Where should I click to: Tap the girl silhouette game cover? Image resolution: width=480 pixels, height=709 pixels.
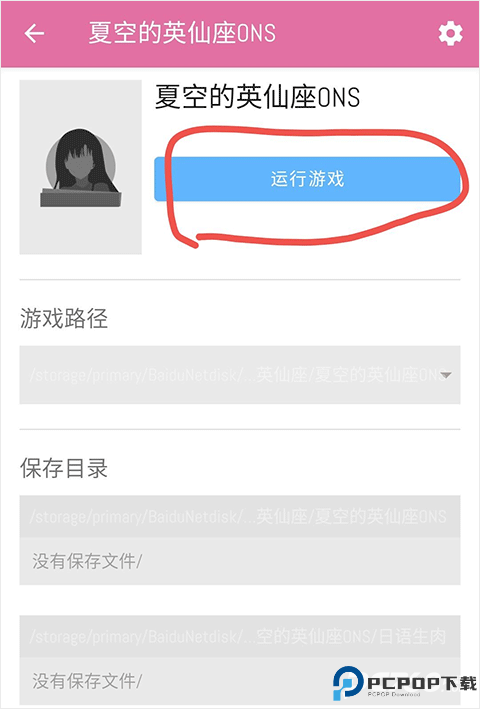[x=80, y=167]
